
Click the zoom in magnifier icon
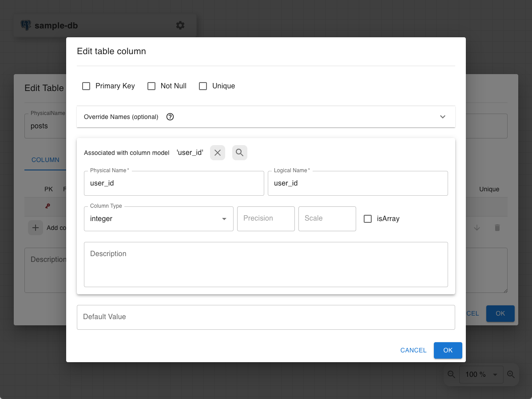coord(511,374)
